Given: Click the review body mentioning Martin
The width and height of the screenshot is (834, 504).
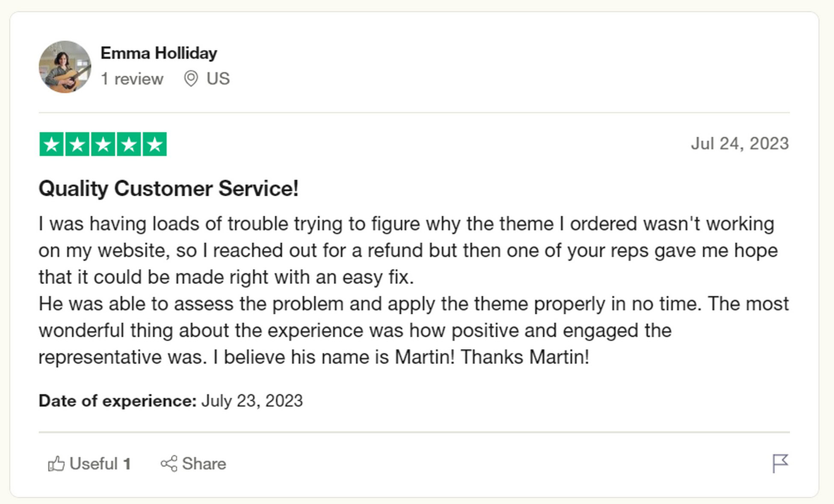Looking at the screenshot, I should click(414, 290).
